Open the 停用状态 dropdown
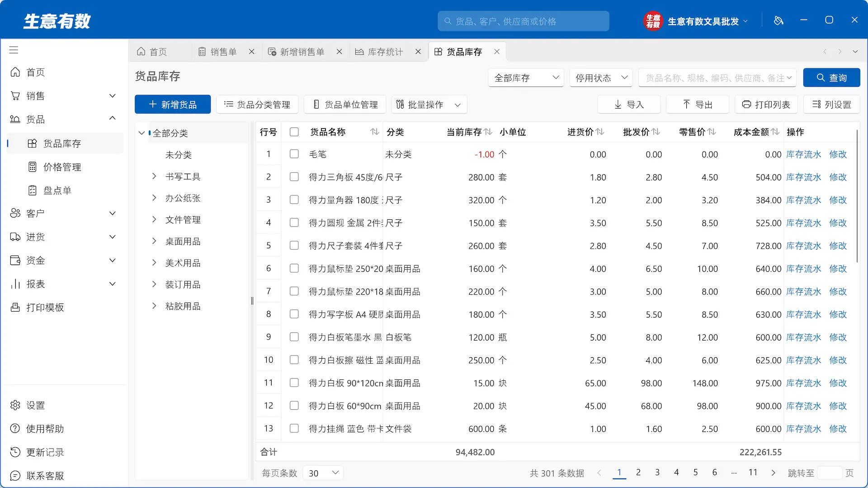Viewport: 868px width, 488px height. pos(601,78)
